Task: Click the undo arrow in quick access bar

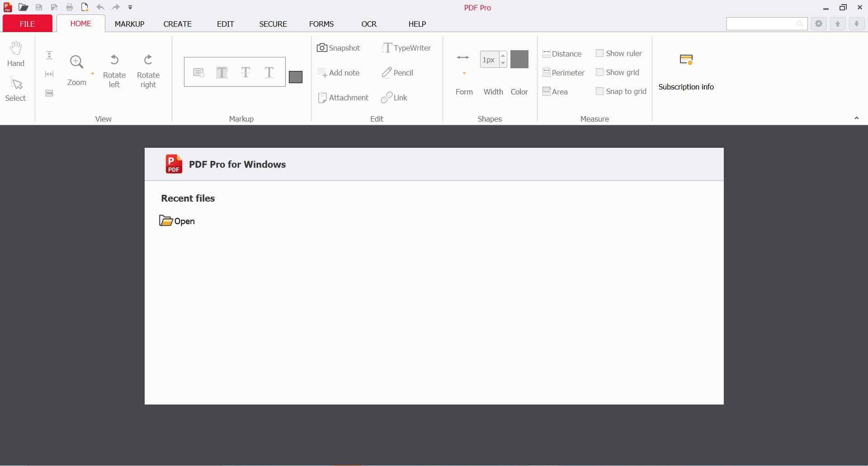Action: [x=100, y=7]
